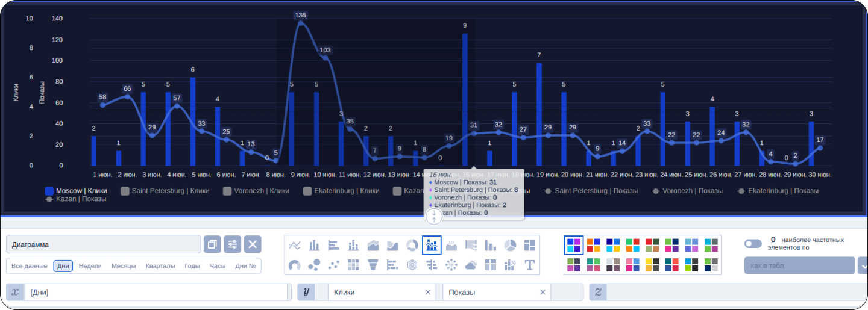The height and width of the screenshot is (310, 868).
Task: Pick the funnel chart type icon
Action: click(x=373, y=265)
